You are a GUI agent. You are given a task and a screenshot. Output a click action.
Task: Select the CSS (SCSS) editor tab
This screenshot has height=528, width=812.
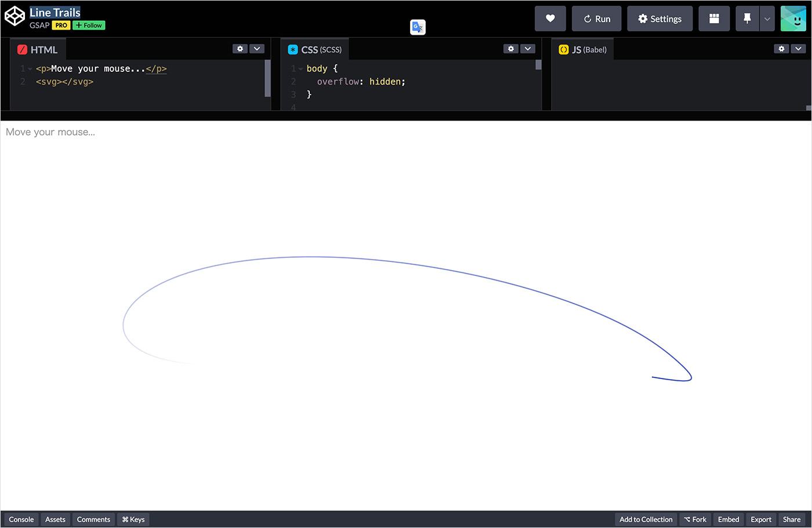pos(315,49)
